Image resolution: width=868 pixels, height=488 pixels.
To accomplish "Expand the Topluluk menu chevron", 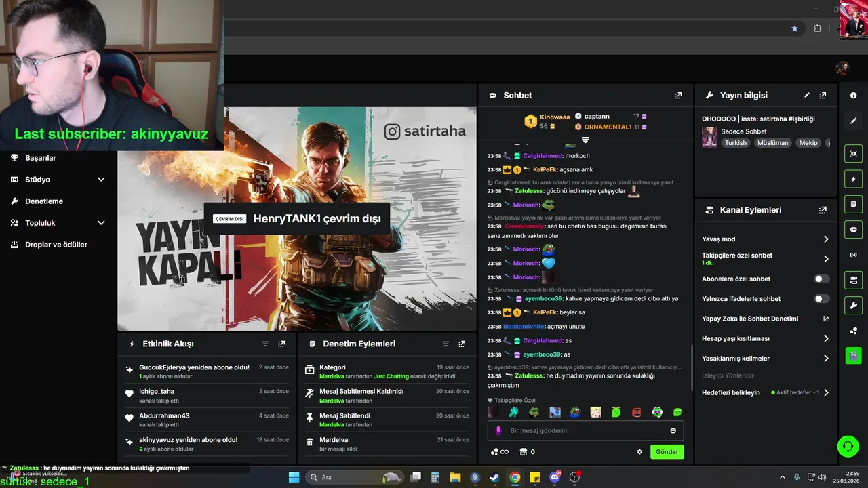I will point(101,223).
